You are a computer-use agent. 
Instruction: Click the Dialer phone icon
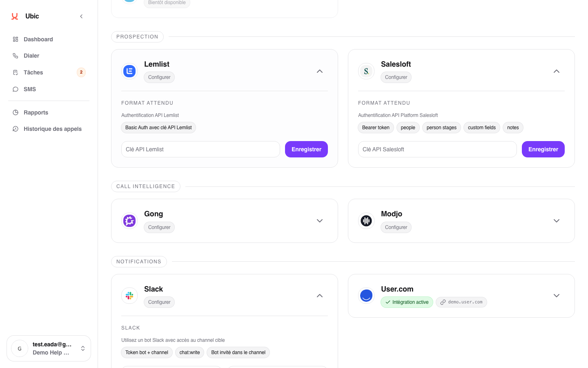tap(16, 56)
